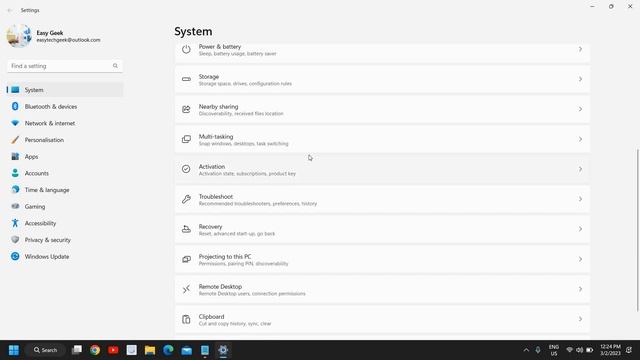The image size is (640, 360).
Task: Open the YouTube taskbar app
Action: coord(113,350)
